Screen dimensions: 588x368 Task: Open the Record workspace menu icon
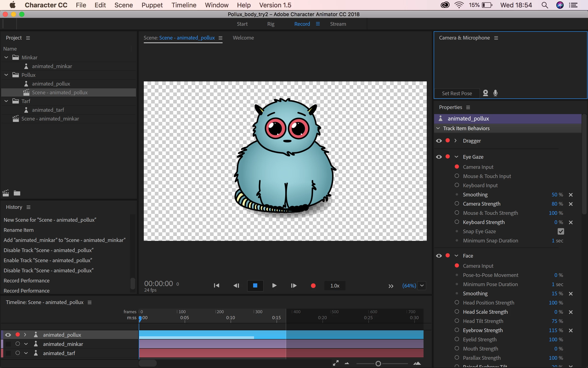coord(318,24)
